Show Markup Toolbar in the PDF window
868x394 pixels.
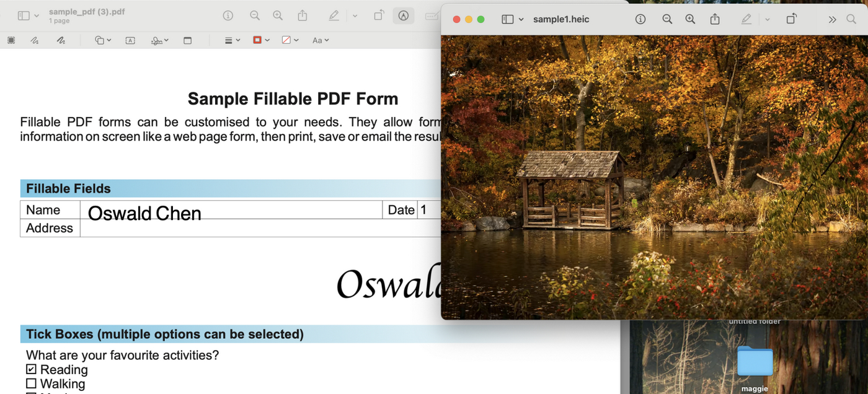(404, 15)
